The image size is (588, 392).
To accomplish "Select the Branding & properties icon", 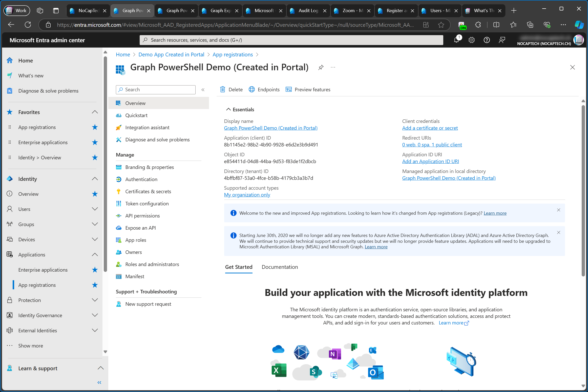I will (119, 167).
